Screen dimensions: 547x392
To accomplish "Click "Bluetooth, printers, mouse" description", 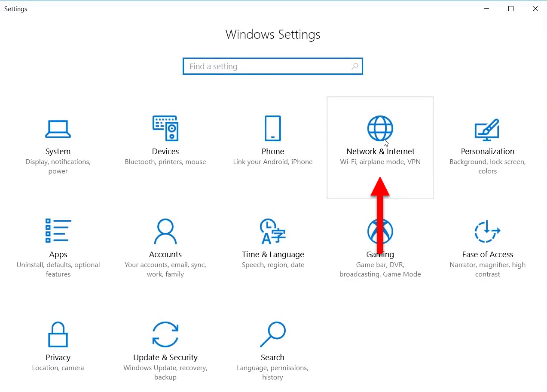I will click(165, 162).
